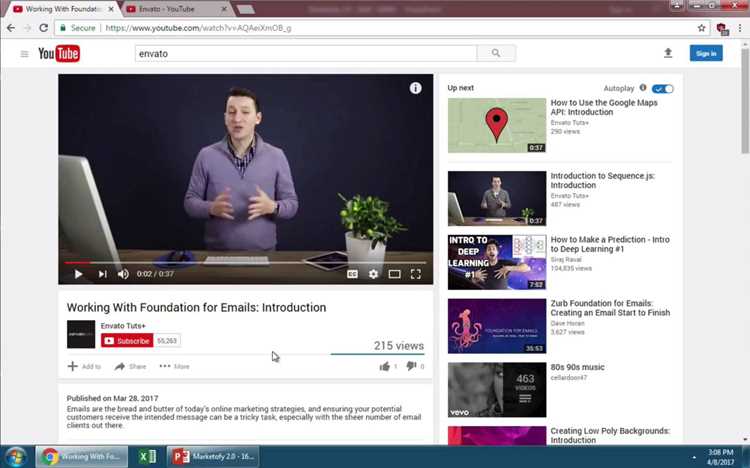
Task: Click the magnifier search button
Action: coord(496,54)
